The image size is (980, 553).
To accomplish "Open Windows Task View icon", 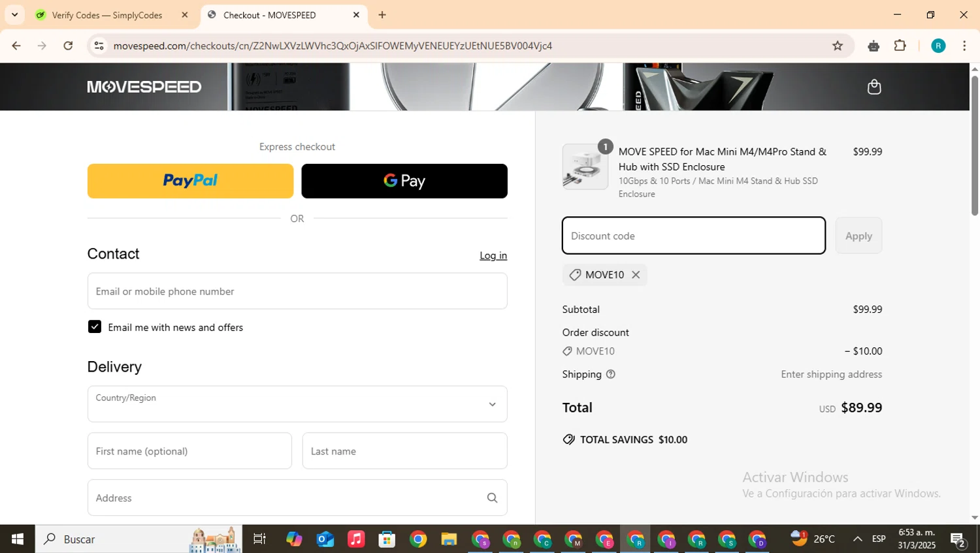I will [259, 539].
